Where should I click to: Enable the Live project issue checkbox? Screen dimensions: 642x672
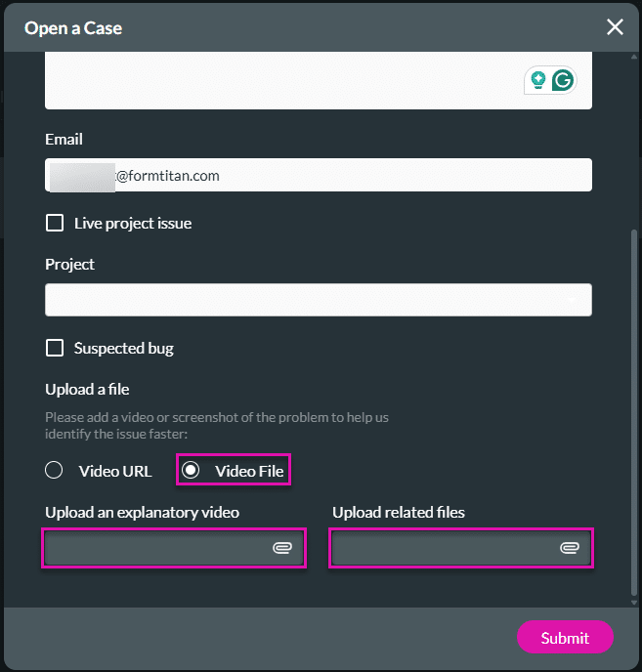55,224
